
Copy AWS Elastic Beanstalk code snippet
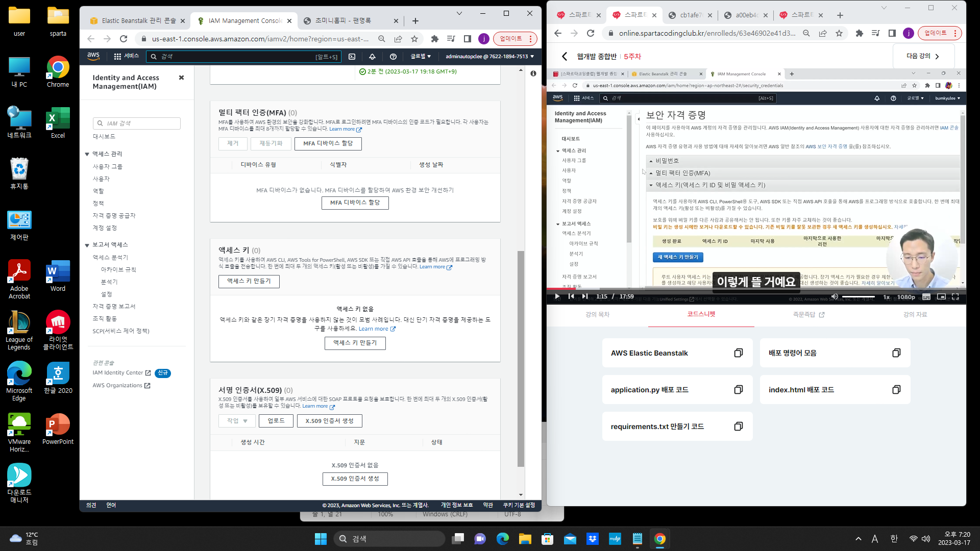click(738, 353)
